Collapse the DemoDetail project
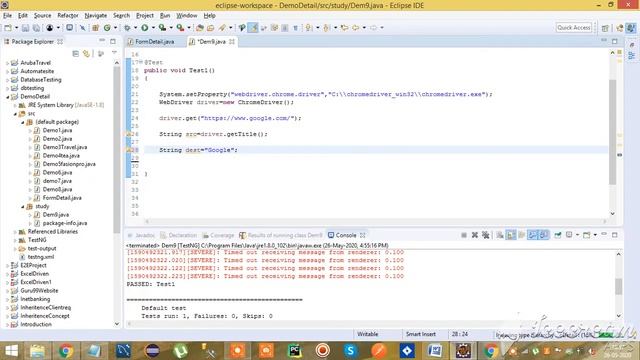Image resolution: width=640 pixels, height=360 pixels. pyautogui.click(x=7, y=97)
